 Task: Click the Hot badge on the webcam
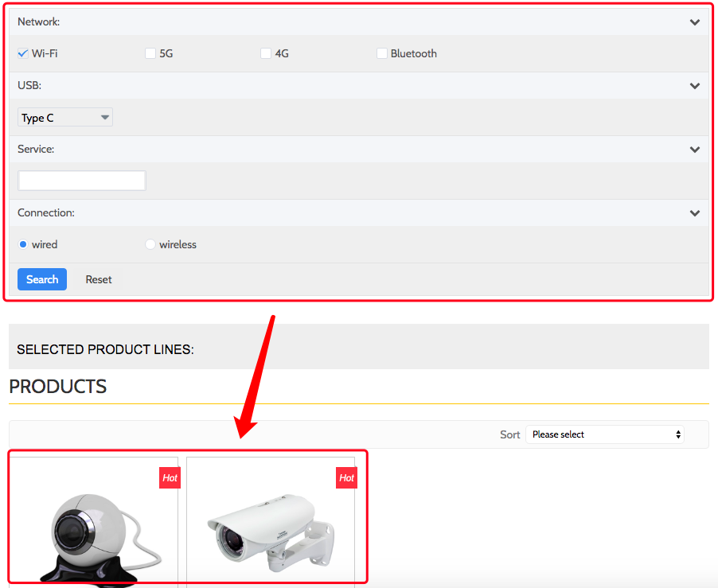[x=170, y=477]
